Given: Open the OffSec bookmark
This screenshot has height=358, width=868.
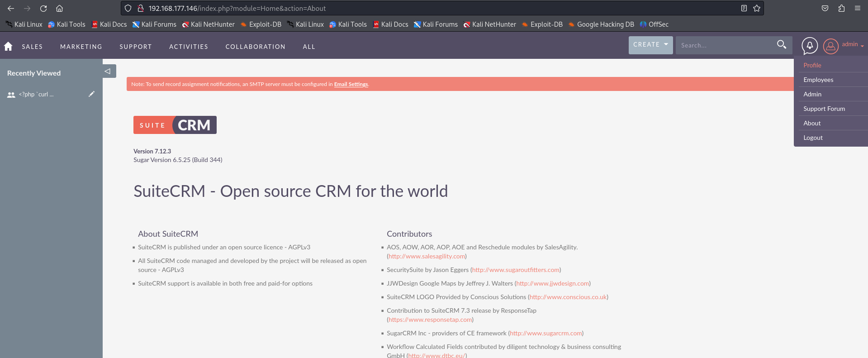Looking at the screenshot, I should point(654,24).
